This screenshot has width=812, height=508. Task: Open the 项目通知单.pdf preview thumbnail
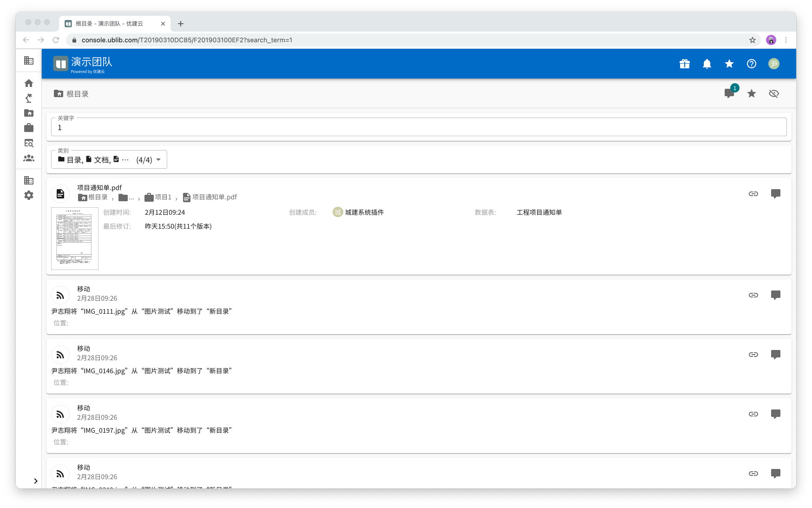pyautogui.click(x=75, y=238)
